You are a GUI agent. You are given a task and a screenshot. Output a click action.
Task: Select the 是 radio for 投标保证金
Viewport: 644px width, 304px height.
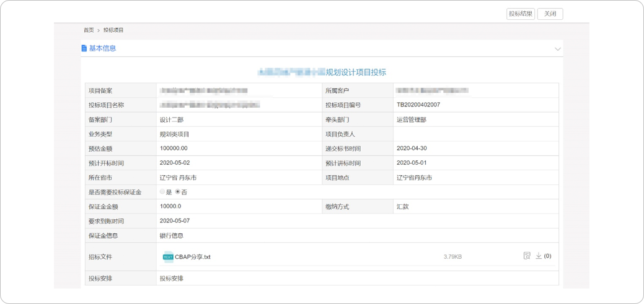click(162, 192)
